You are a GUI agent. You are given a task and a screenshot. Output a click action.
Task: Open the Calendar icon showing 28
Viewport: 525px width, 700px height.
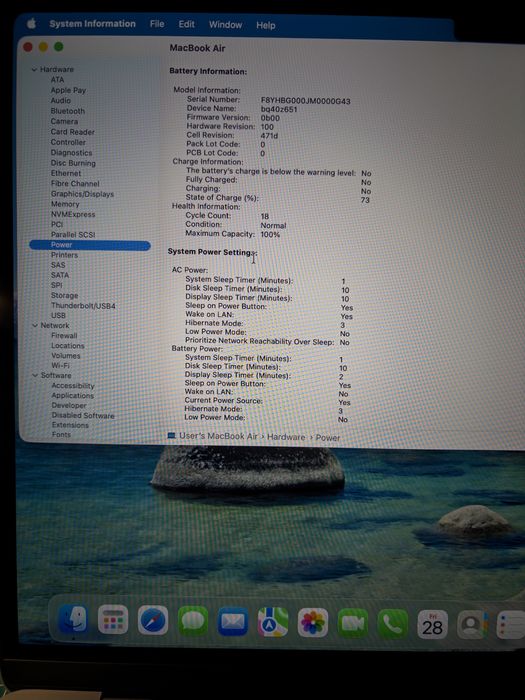[x=432, y=625]
